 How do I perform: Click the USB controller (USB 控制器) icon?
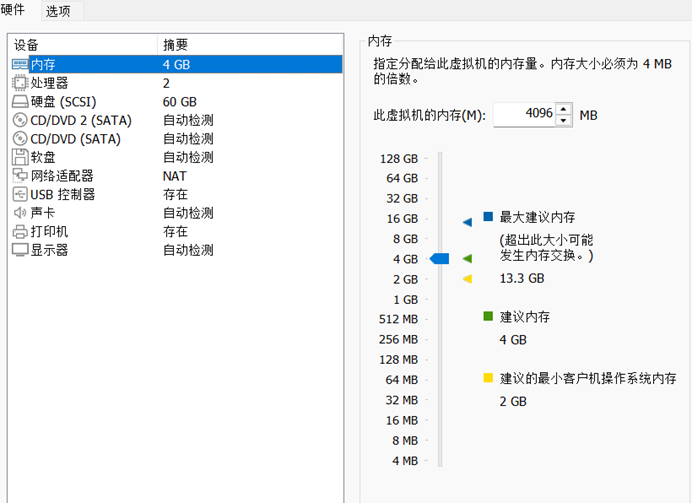[20, 194]
